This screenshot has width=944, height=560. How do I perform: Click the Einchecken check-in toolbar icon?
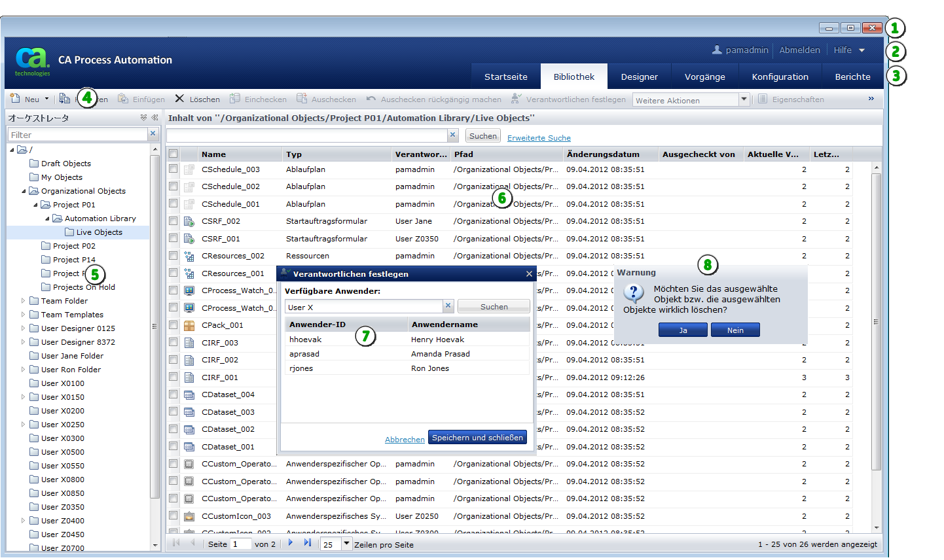234,99
